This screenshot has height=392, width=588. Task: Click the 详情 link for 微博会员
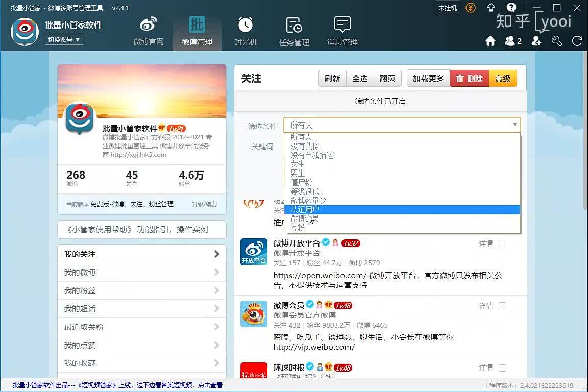pyautogui.click(x=485, y=306)
